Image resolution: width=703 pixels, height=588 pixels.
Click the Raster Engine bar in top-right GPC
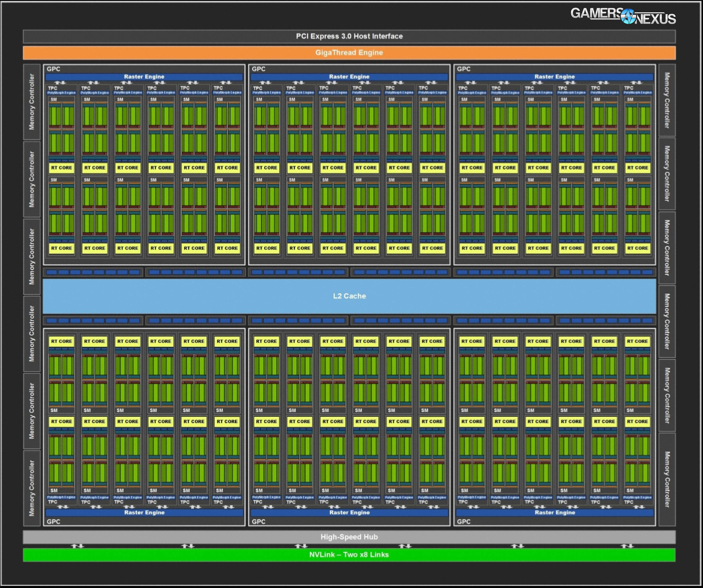coord(554,77)
